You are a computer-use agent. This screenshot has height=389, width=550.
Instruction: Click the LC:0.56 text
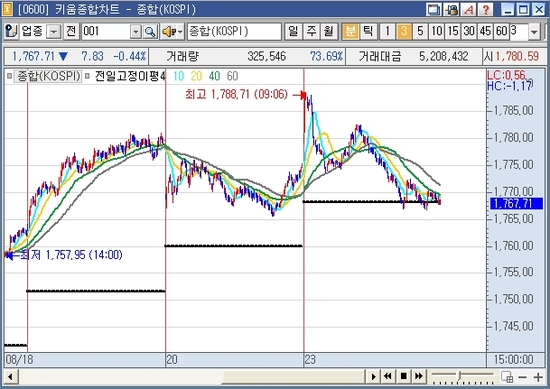(507, 75)
